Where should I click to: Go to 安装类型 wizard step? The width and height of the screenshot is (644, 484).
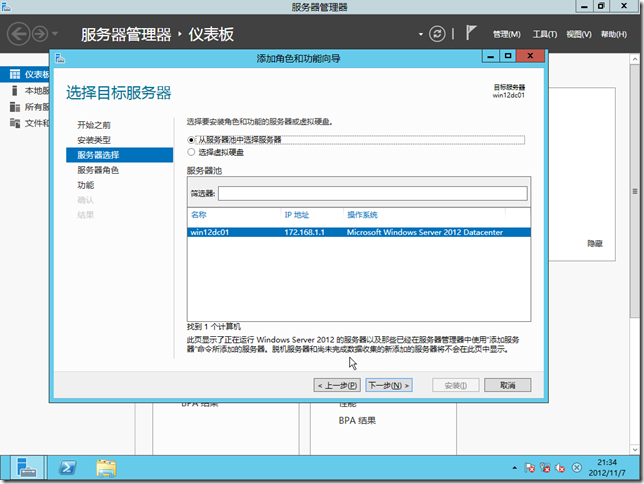click(94, 140)
